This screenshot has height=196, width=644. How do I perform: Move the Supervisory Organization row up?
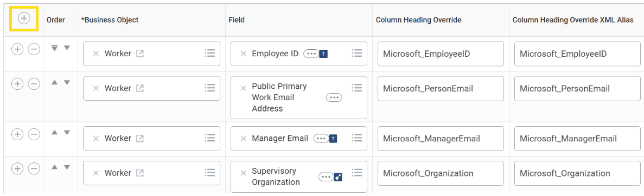(x=55, y=167)
